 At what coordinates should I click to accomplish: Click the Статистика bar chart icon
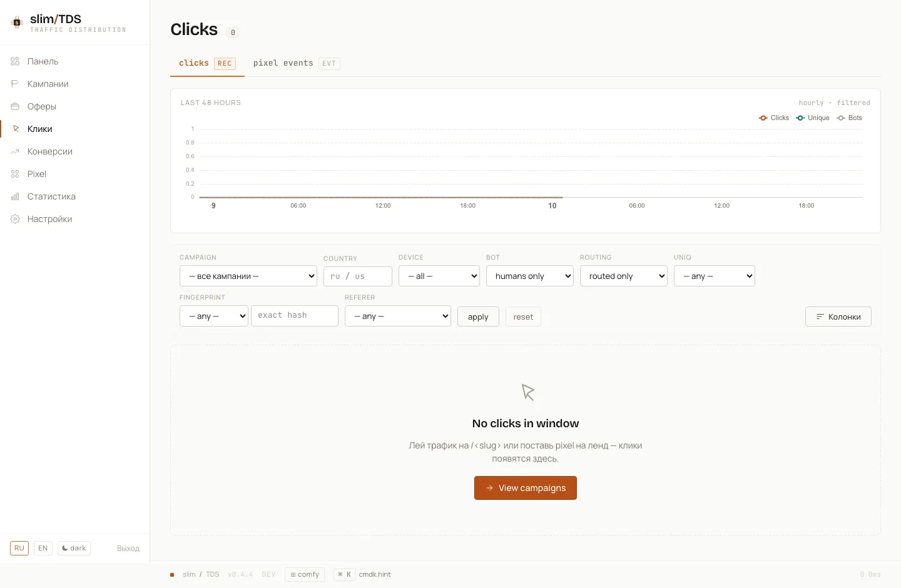15,196
